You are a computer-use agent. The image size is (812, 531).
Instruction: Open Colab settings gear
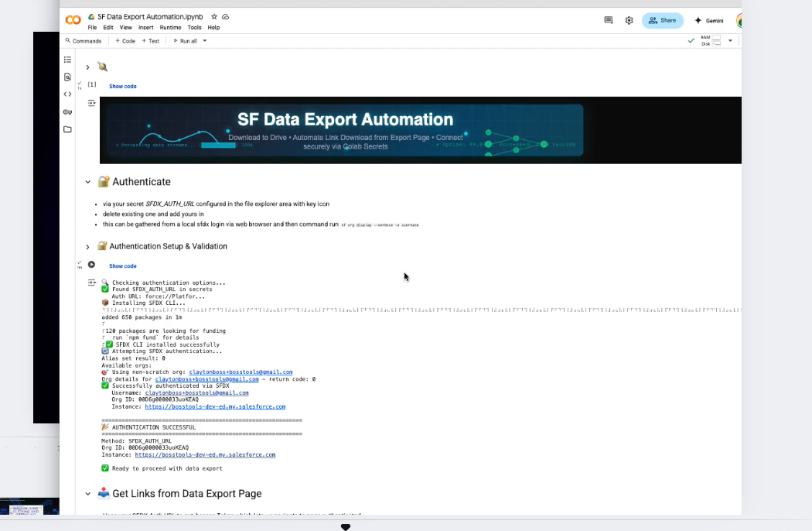point(629,20)
